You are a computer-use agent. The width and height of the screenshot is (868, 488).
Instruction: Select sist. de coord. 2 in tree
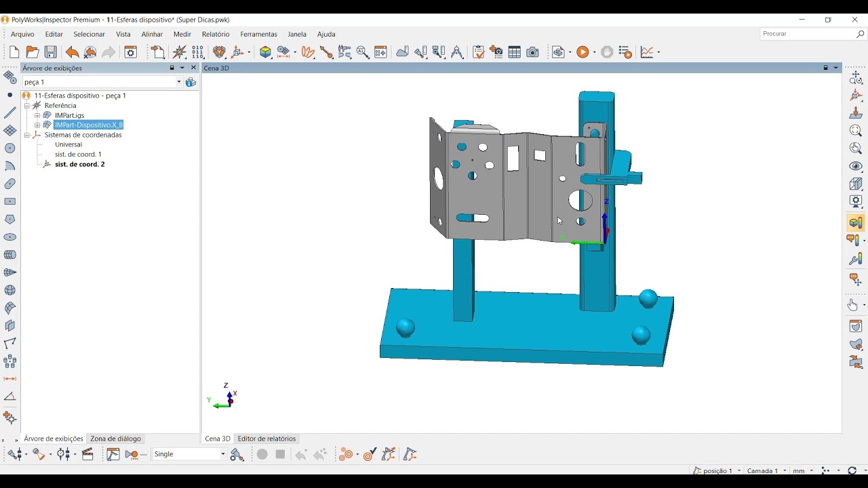pos(80,164)
